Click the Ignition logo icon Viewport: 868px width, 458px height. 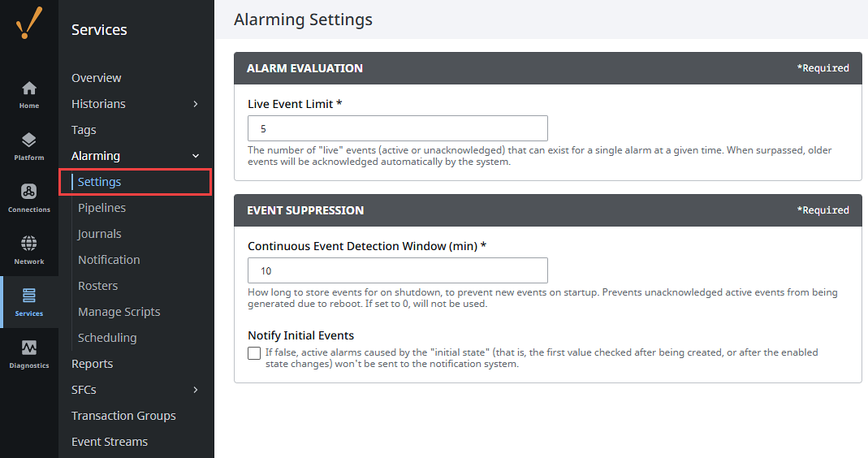click(29, 23)
